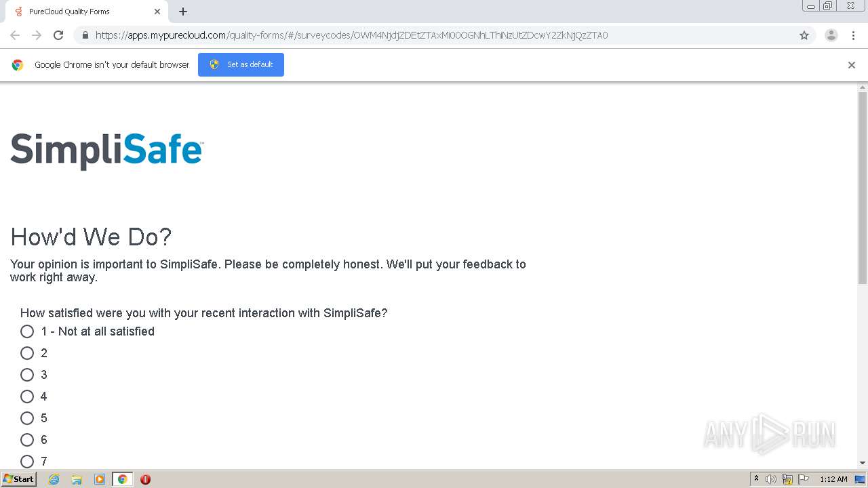
Task: Open the media player taskbar icon
Action: click(99, 479)
